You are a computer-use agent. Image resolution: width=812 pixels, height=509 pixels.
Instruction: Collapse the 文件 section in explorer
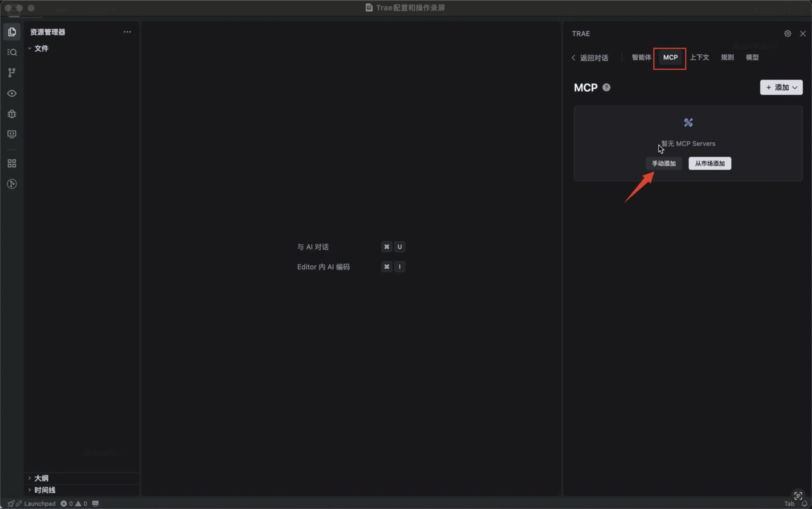[x=41, y=49]
